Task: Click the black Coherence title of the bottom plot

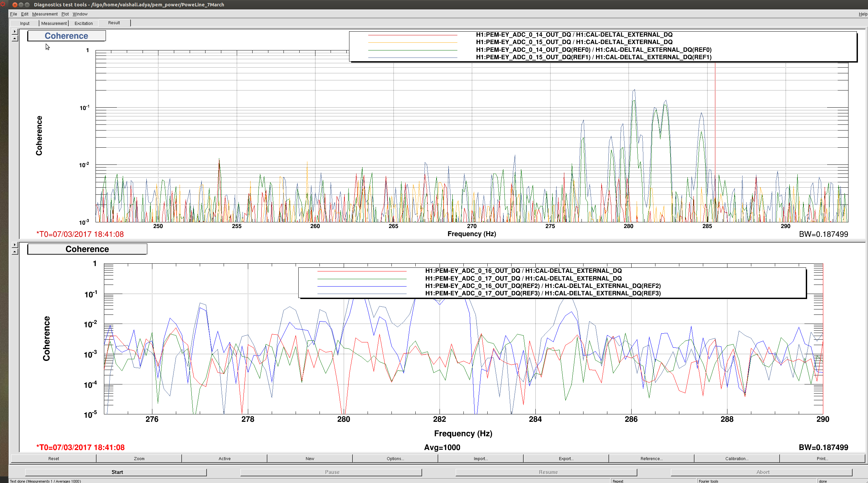Action: point(87,249)
